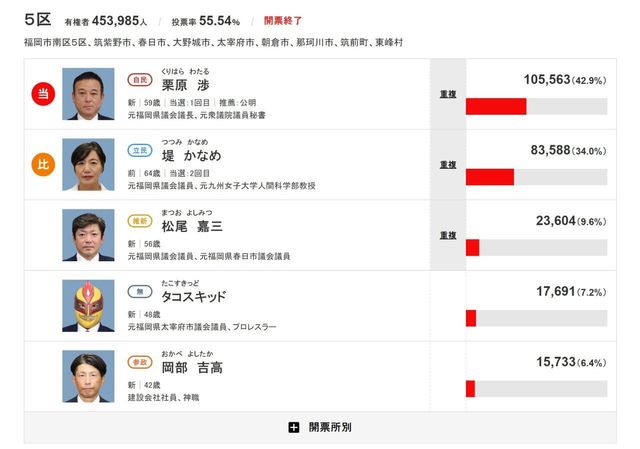640x449 pixels.
Task: Click 栗原 渉's portrait photo
Action: 88,94
